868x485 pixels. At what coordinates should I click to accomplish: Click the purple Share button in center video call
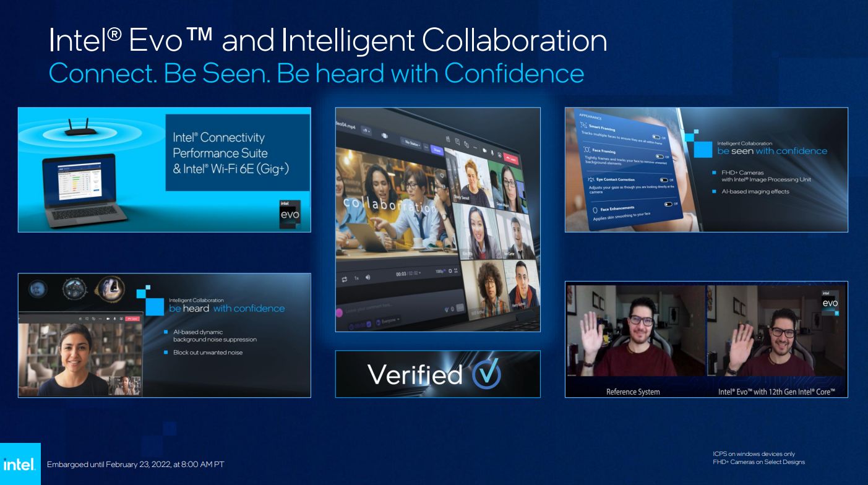[437, 150]
